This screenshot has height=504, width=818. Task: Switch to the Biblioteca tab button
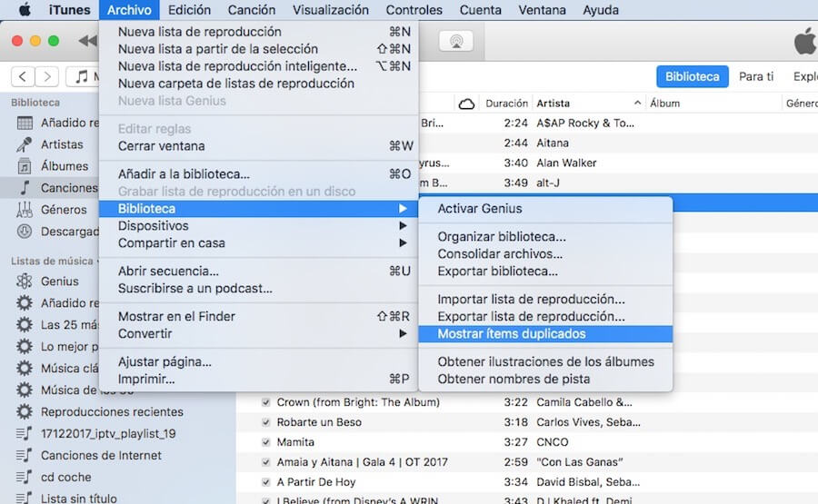coord(692,76)
